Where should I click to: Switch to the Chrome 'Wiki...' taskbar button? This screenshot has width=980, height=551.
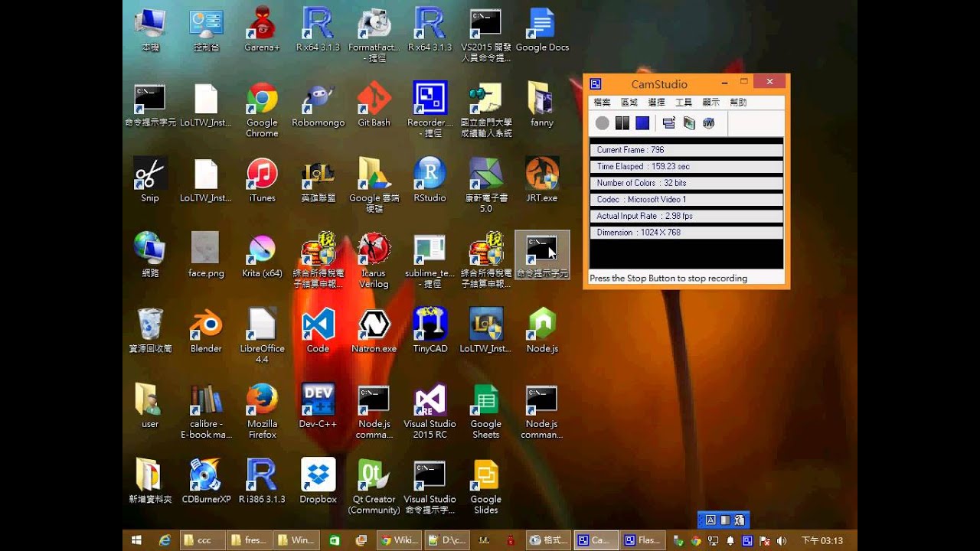(400, 540)
